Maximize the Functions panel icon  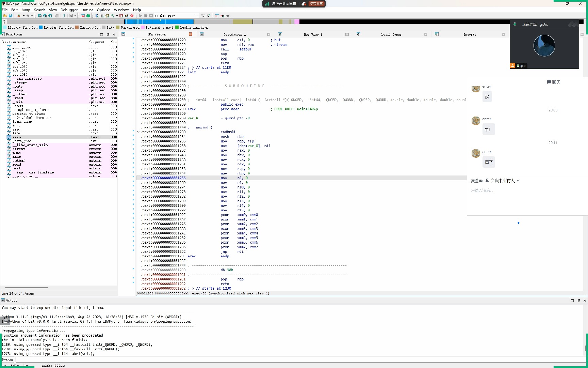(101, 34)
